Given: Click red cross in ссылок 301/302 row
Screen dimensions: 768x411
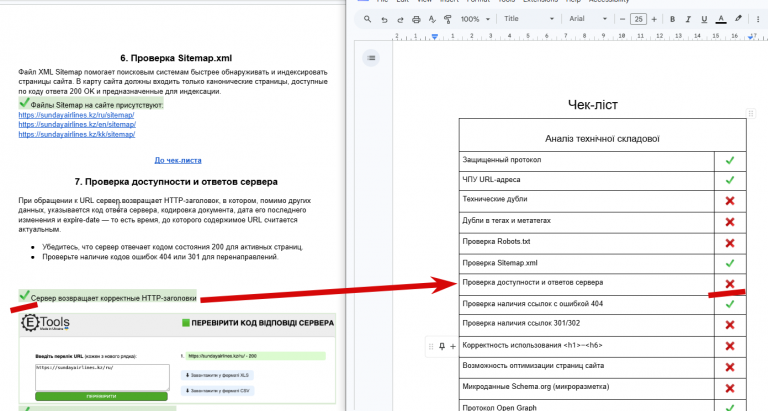Looking at the screenshot, I should click(730, 325).
